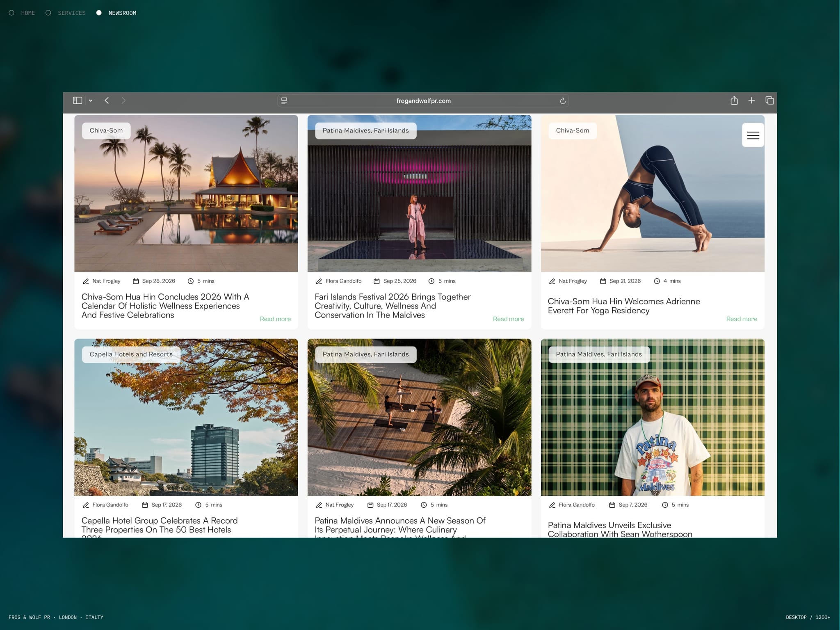840x630 pixels.
Task: Go back with the browser back arrow
Action: 107,100
